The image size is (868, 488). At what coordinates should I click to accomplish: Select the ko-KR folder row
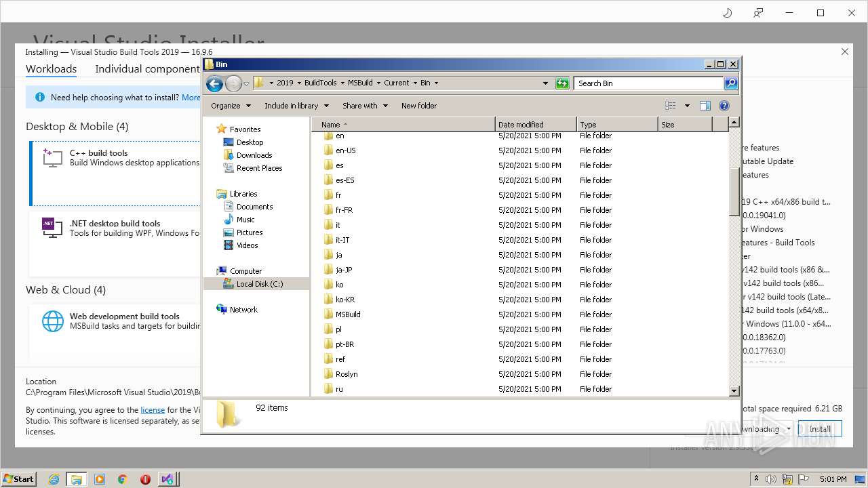coord(519,300)
